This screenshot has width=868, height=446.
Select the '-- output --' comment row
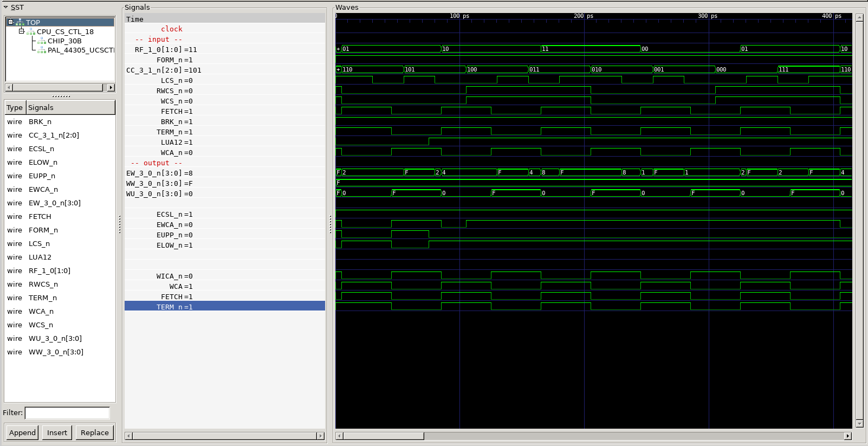tap(225, 163)
